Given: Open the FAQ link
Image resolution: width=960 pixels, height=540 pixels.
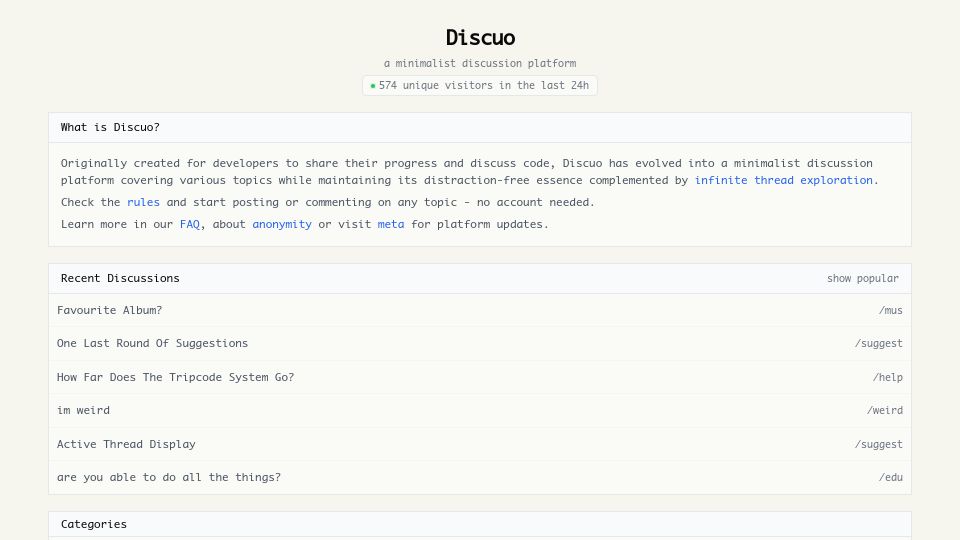Looking at the screenshot, I should 190,224.
